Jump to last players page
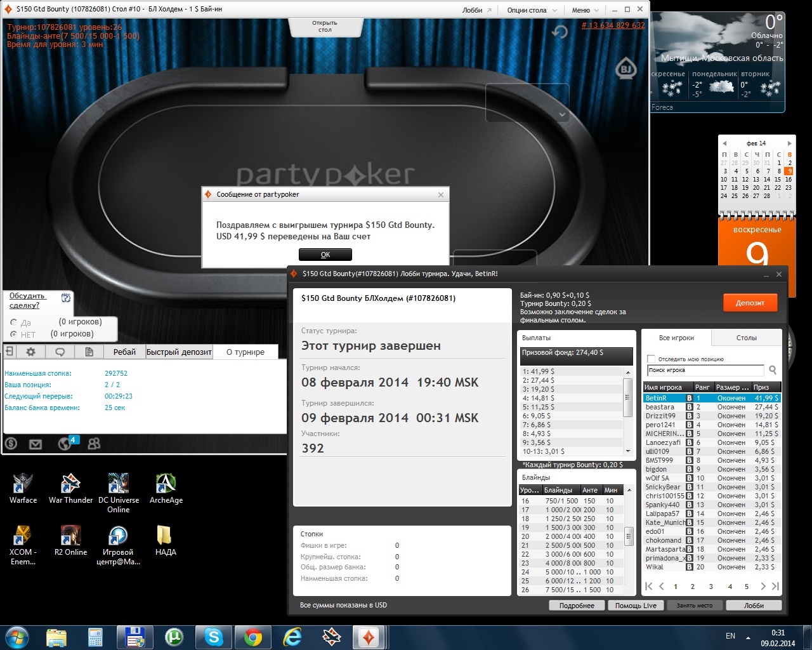 [x=775, y=587]
